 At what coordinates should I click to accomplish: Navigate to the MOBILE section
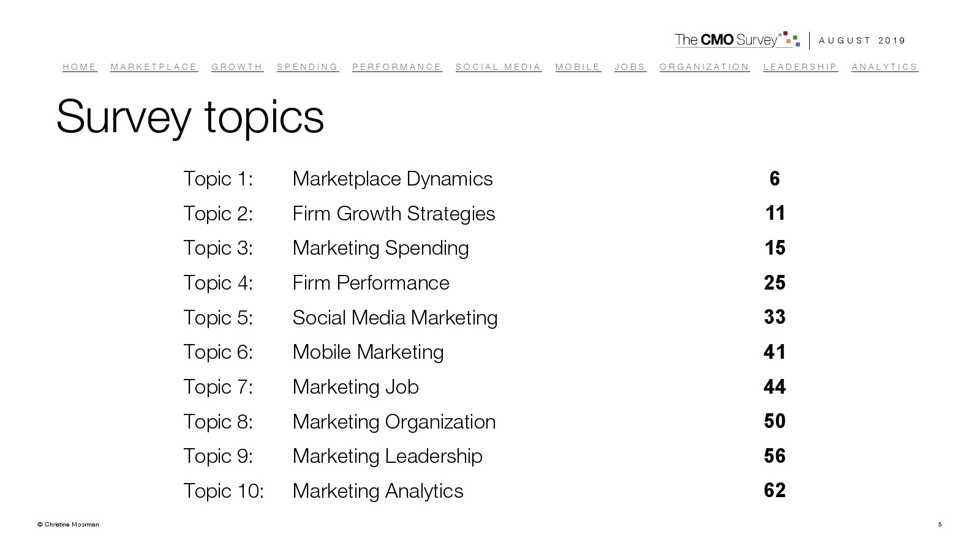coord(578,67)
